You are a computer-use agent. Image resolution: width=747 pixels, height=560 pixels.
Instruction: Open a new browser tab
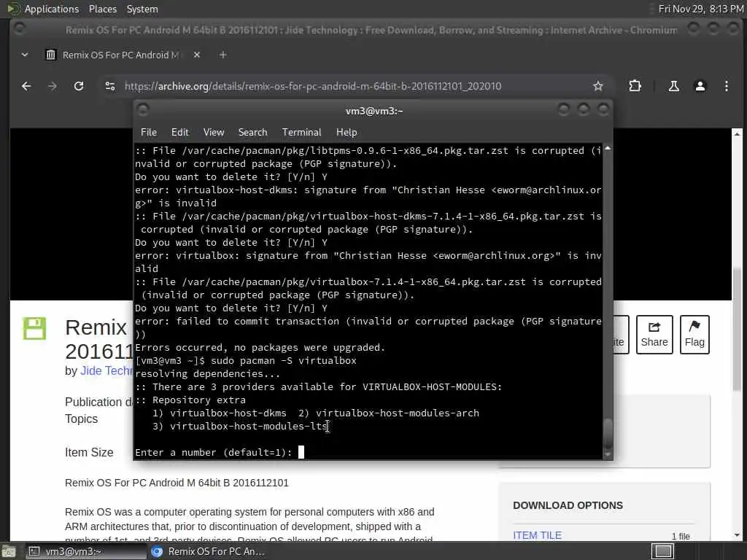pos(222,55)
